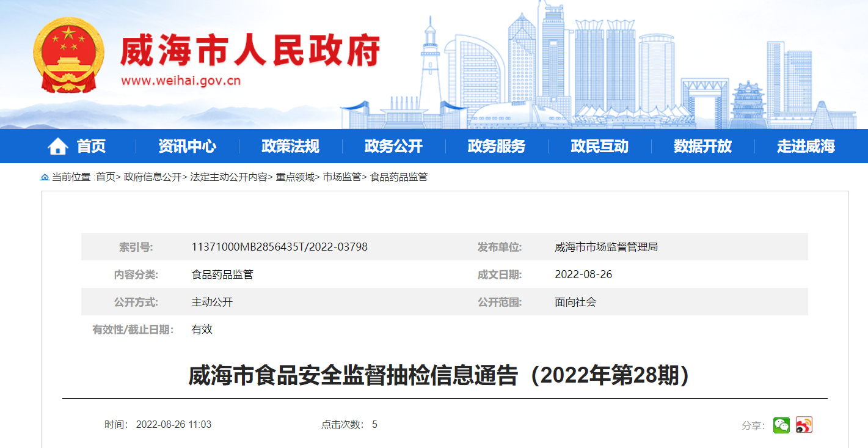868x448 pixels.
Task: Click the Weibo share icon
Action: click(x=804, y=425)
